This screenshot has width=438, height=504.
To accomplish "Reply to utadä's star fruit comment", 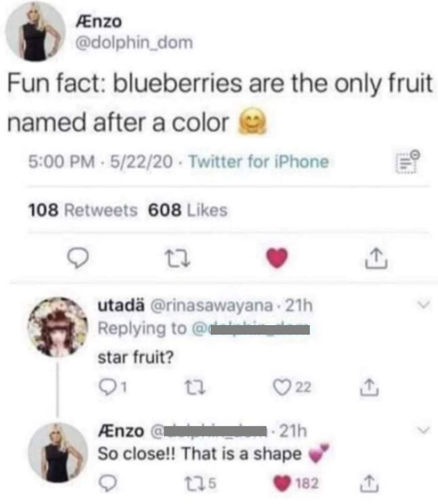I will pos(106,387).
